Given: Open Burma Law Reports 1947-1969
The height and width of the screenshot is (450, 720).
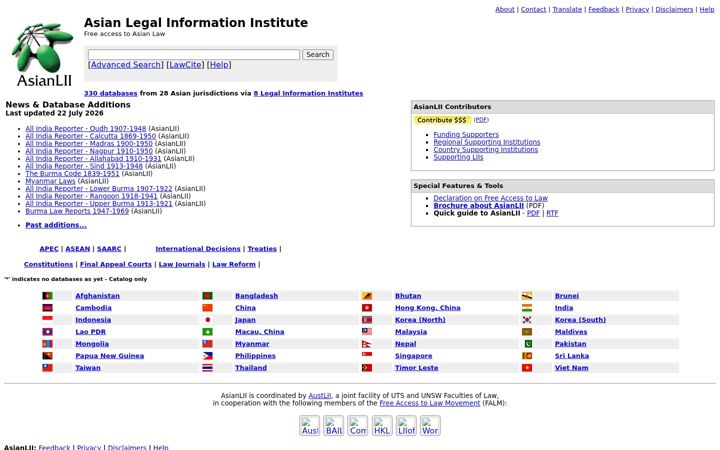Looking at the screenshot, I should 77,211.
